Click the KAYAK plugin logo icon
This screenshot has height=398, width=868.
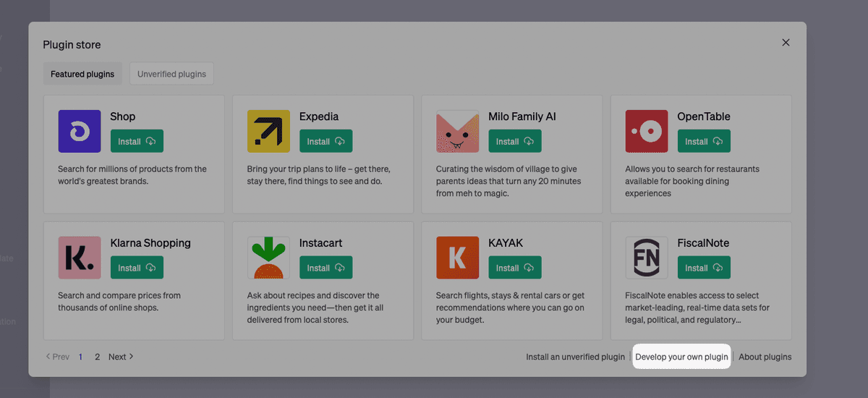[x=457, y=258]
